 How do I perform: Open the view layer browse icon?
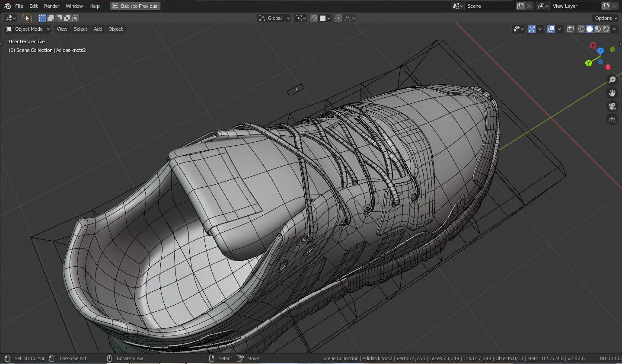point(543,6)
